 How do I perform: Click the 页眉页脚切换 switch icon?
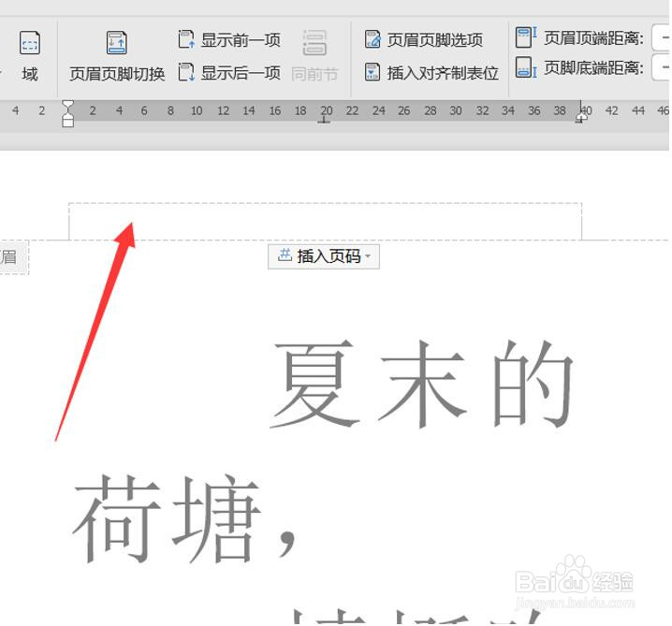(x=117, y=43)
